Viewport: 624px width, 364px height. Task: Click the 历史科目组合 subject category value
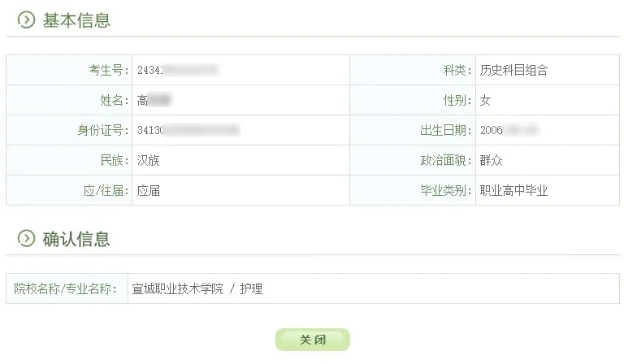click(x=513, y=70)
